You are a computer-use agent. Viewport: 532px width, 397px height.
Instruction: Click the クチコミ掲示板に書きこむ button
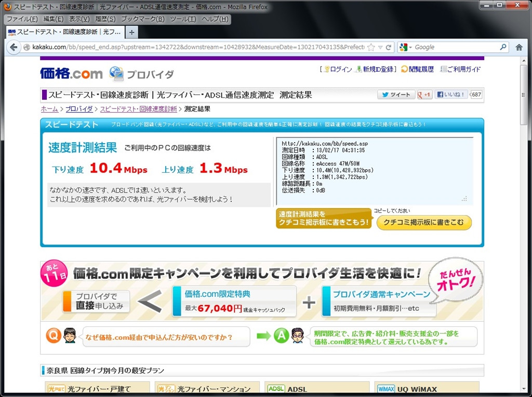424,223
